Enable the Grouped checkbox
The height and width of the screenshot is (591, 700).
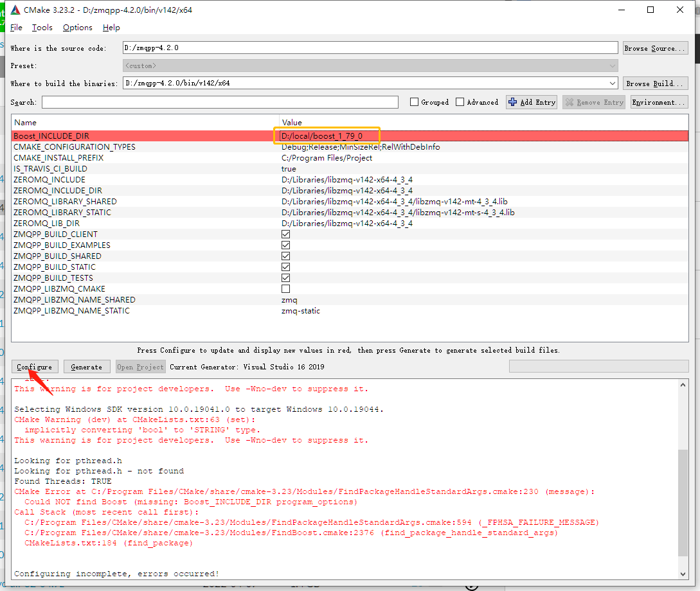(x=415, y=102)
